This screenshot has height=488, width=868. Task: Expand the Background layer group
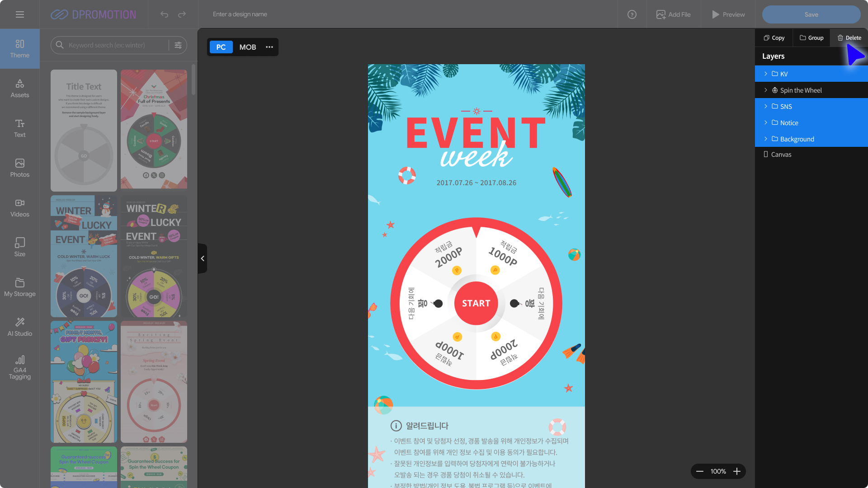[x=765, y=139]
